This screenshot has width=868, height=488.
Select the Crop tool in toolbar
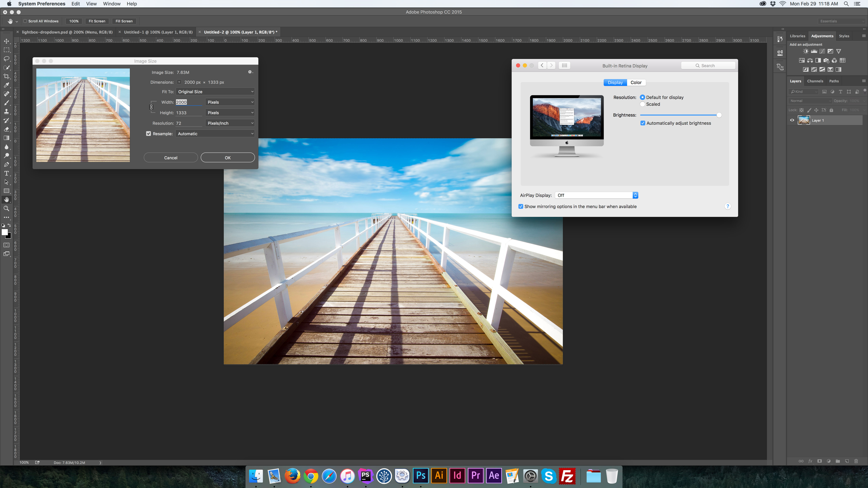pos(6,76)
